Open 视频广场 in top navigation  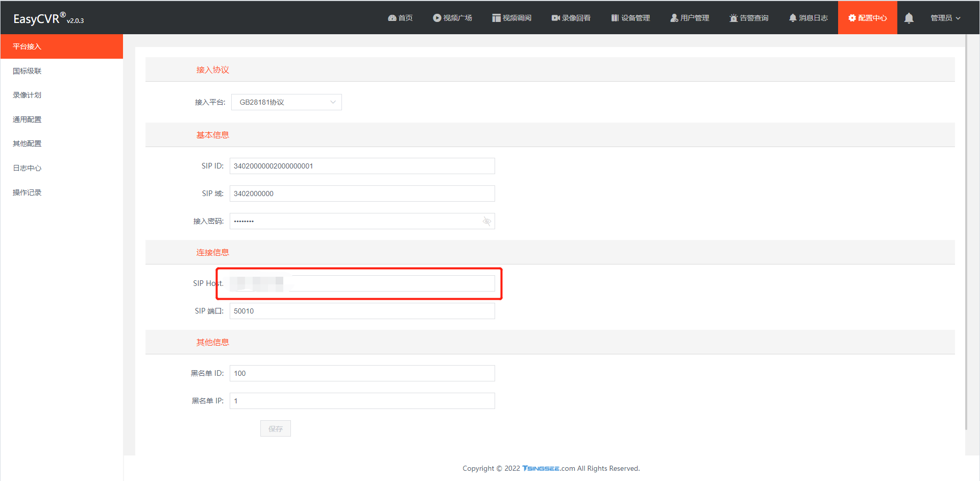(452, 18)
